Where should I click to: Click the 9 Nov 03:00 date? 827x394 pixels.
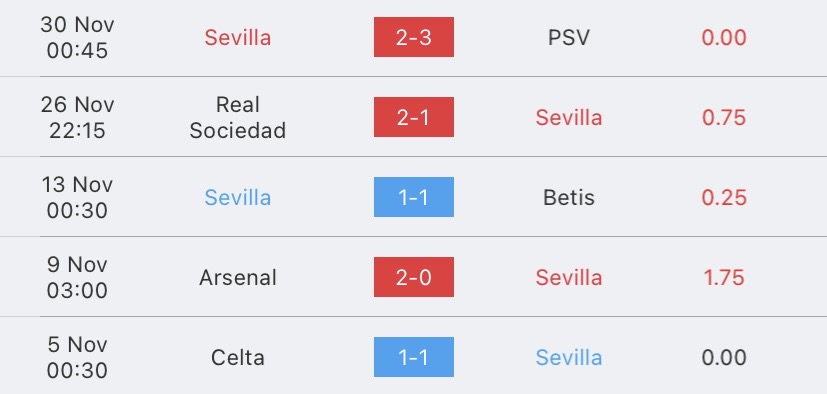(x=78, y=277)
